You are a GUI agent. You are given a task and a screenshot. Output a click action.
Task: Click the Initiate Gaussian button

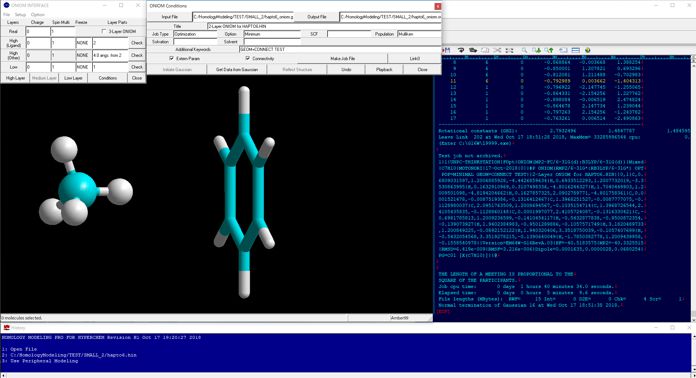[x=177, y=70]
